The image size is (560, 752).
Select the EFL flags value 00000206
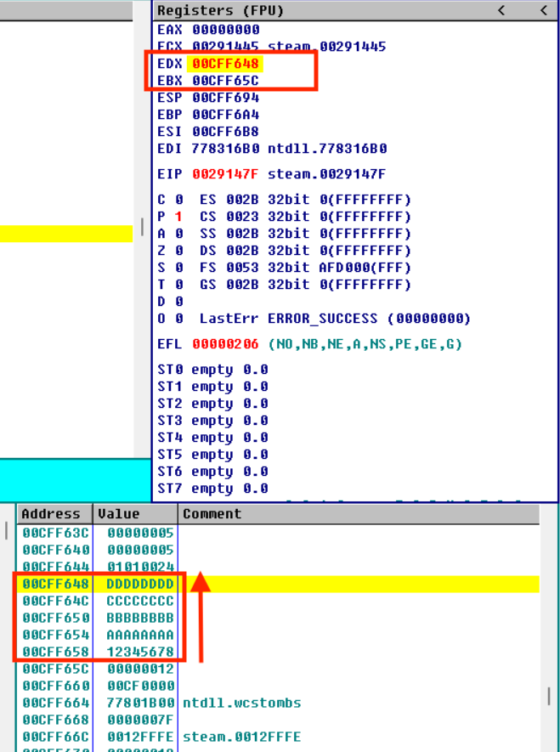click(225, 344)
